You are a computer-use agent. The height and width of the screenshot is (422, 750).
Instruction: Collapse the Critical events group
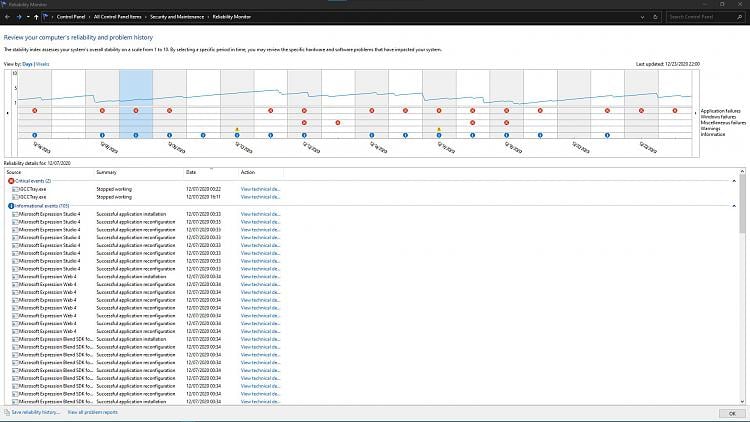[734, 181]
